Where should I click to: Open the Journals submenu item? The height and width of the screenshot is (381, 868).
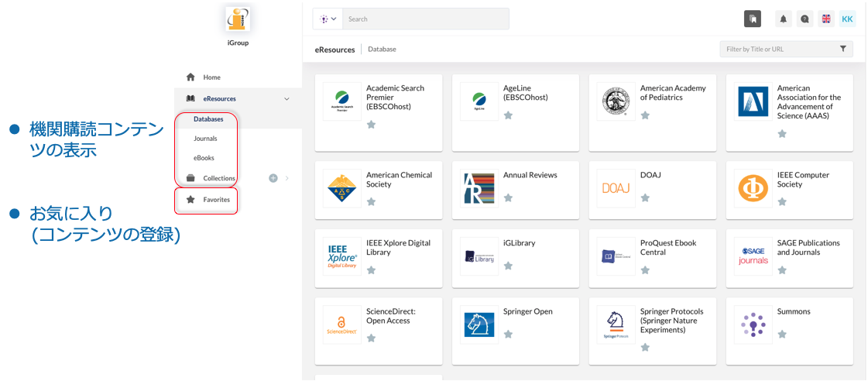click(205, 139)
